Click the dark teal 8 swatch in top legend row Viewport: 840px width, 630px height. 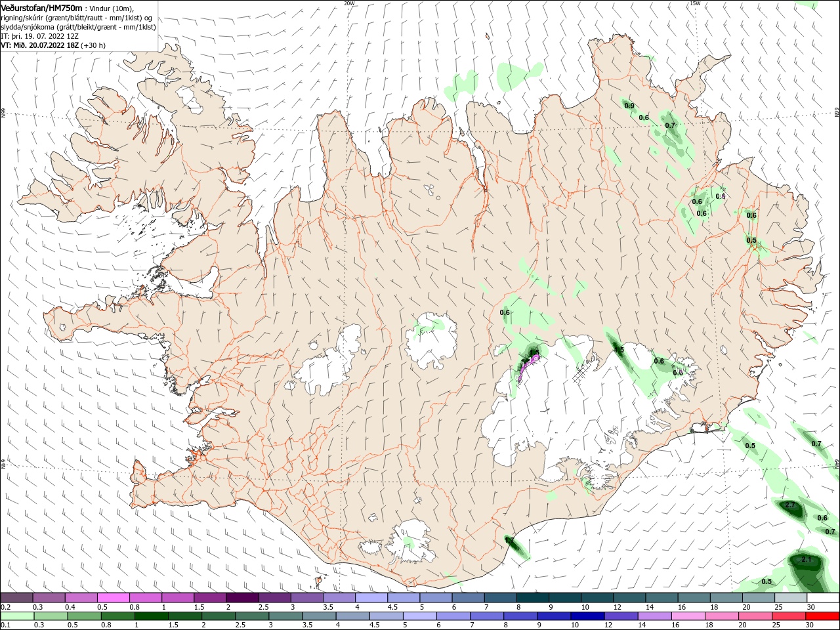(x=532, y=598)
